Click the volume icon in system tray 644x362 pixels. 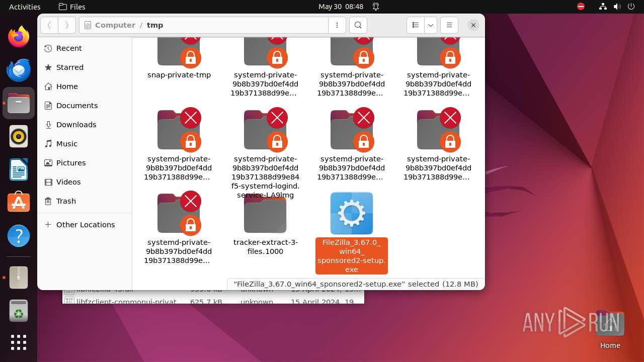(617, 7)
